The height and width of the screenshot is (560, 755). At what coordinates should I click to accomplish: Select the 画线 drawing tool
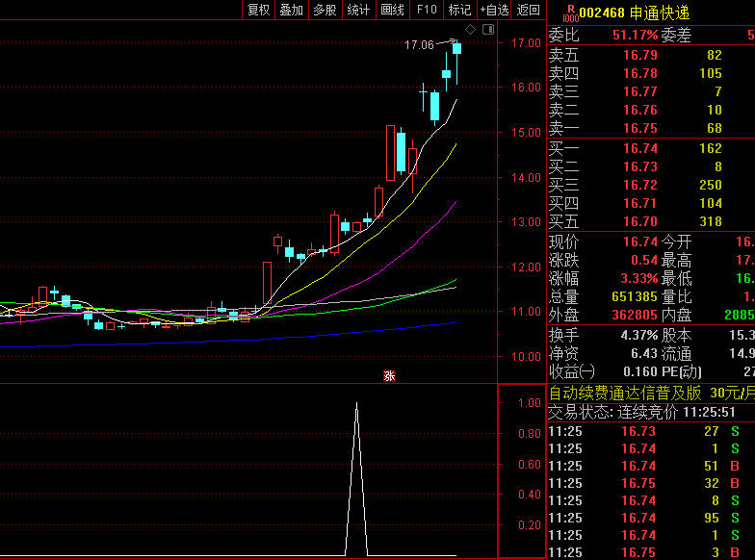(x=392, y=10)
